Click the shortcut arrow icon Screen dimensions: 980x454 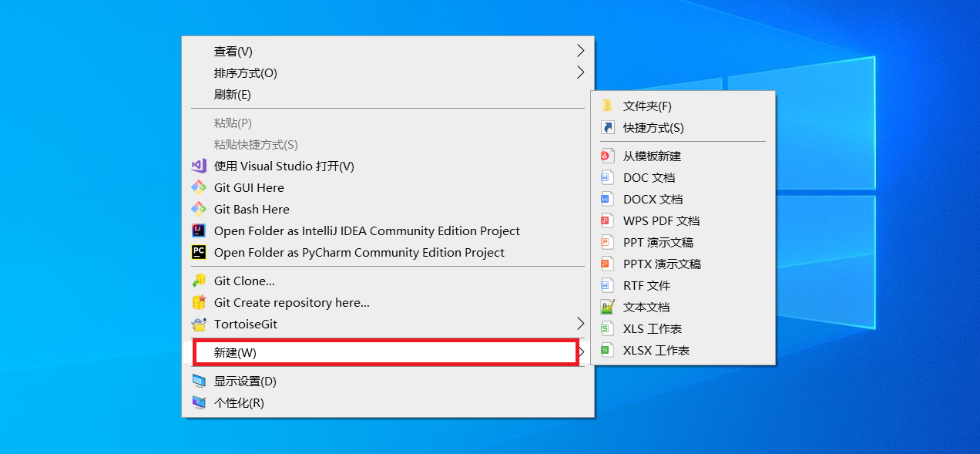(x=607, y=127)
